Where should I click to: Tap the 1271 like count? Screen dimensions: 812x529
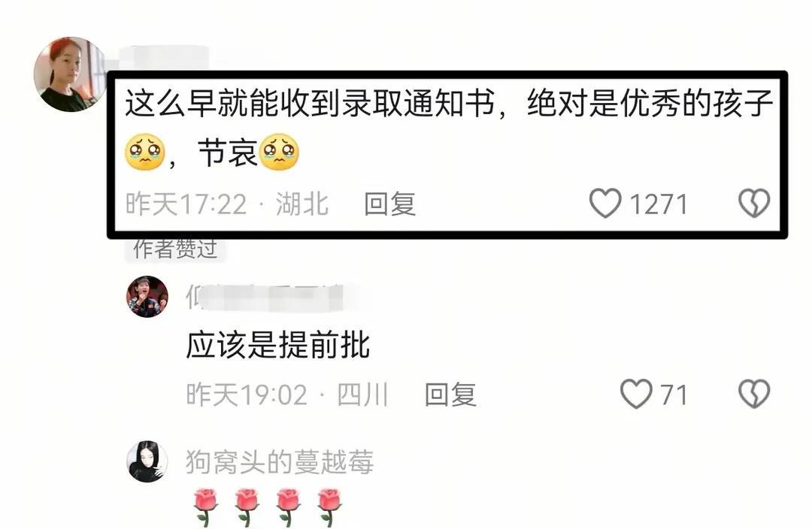(658, 204)
